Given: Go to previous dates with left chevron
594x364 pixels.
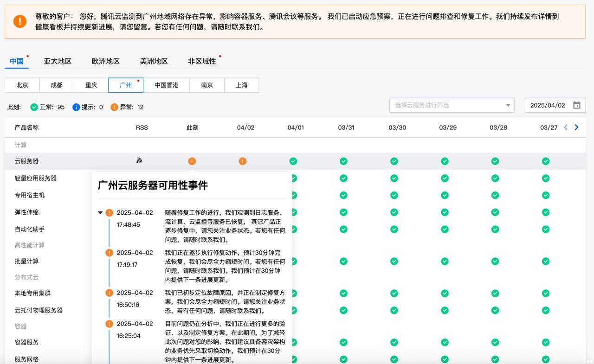Looking at the screenshot, I should coord(565,128).
